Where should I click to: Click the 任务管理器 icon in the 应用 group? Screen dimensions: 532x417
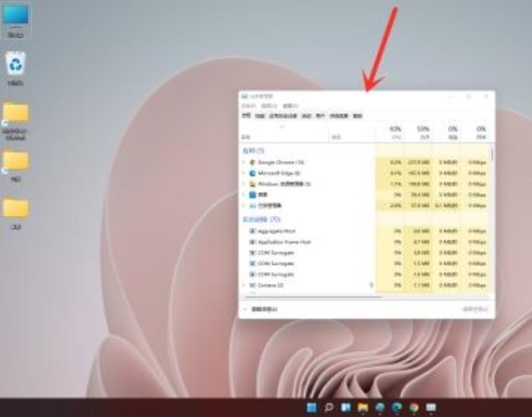point(252,206)
